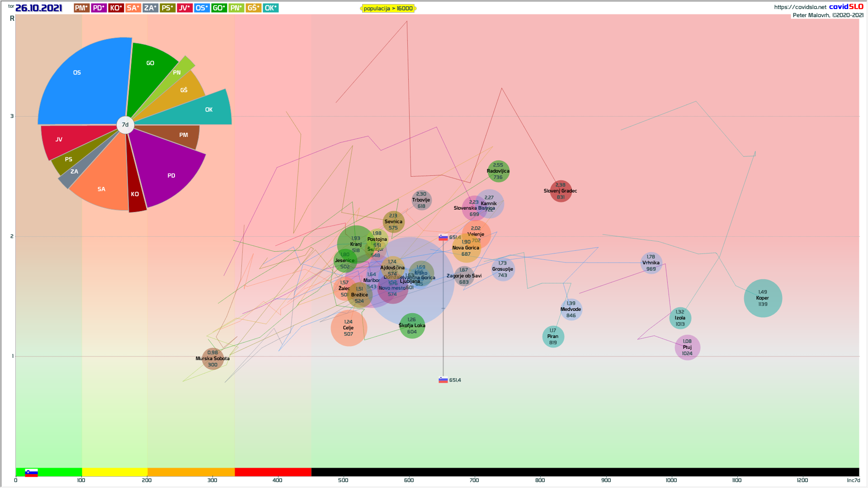Toggle the OK* region filter

click(x=270, y=8)
